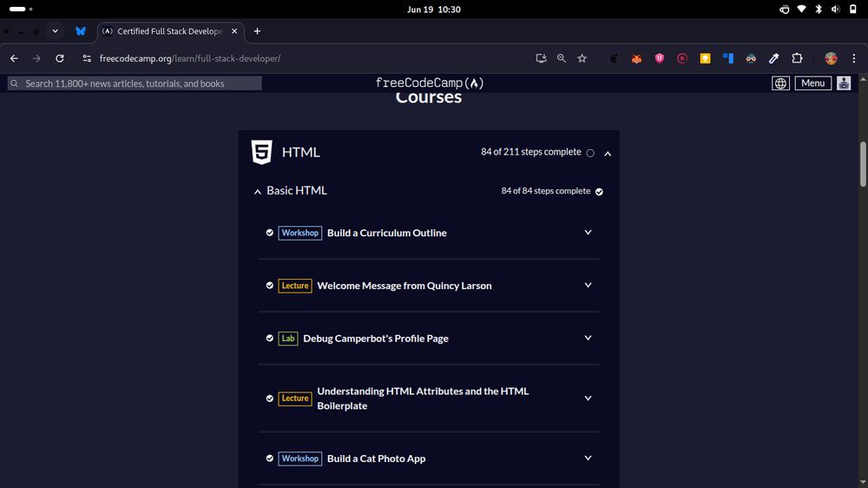868x488 pixels.
Task: Expand Debug Camperbot's Profile Page lab
Action: tap(588, 338)
